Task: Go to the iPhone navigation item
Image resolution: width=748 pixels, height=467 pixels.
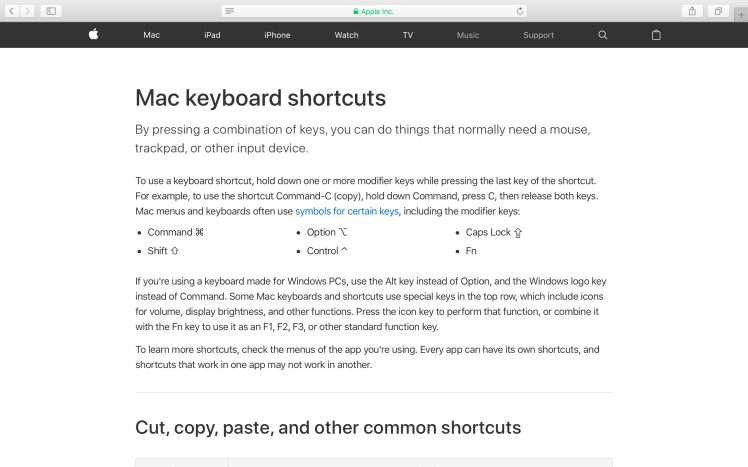Action: point(277,35)
